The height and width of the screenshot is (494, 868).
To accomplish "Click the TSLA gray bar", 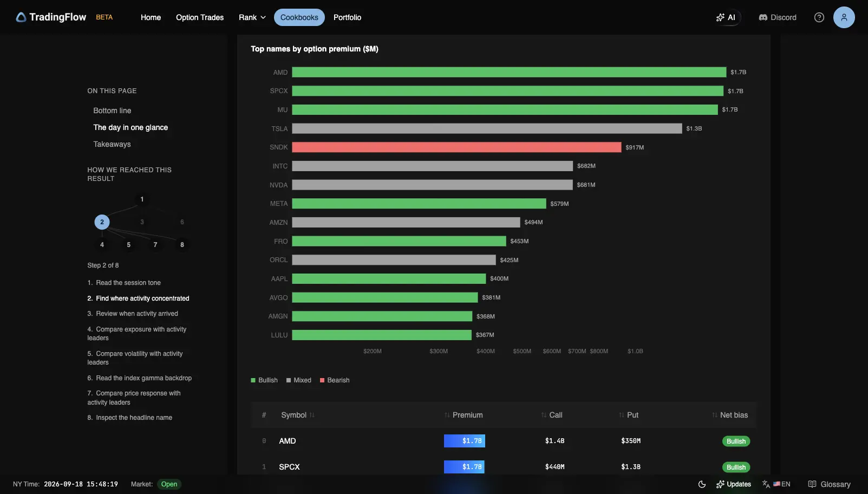I will coord(487,128).
